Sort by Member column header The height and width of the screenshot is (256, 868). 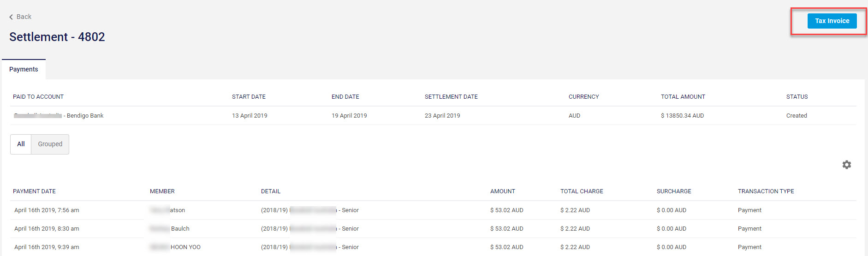162,191
